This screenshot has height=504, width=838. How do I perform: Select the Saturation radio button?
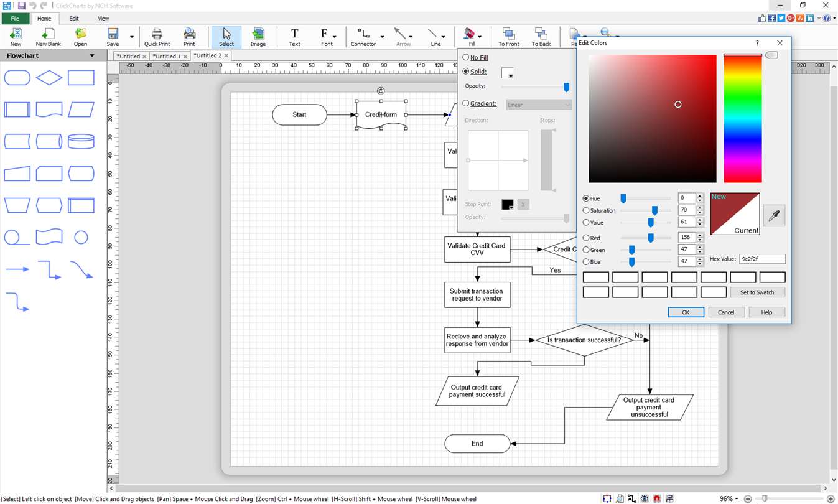pyautogui.click(x=586, y=211)
